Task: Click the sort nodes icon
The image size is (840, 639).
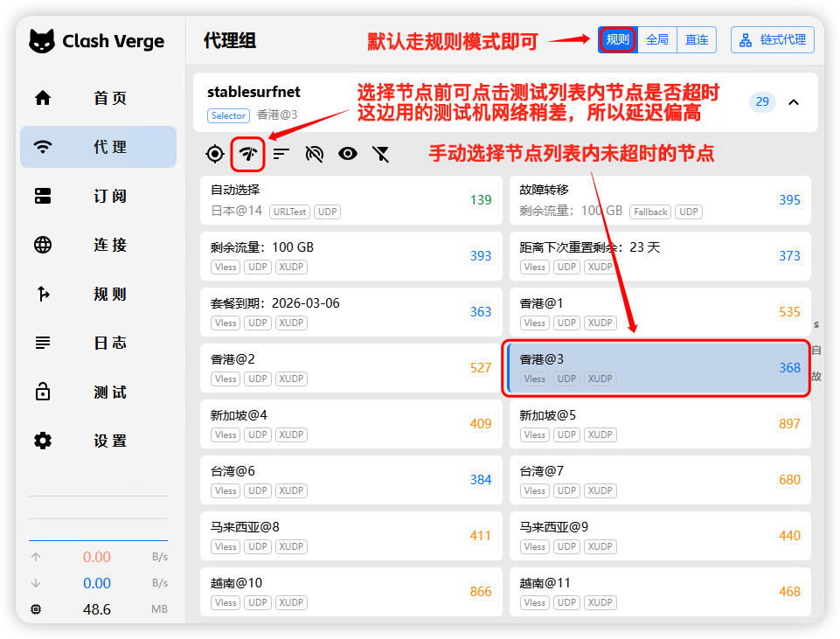Action: click(281, 155)
